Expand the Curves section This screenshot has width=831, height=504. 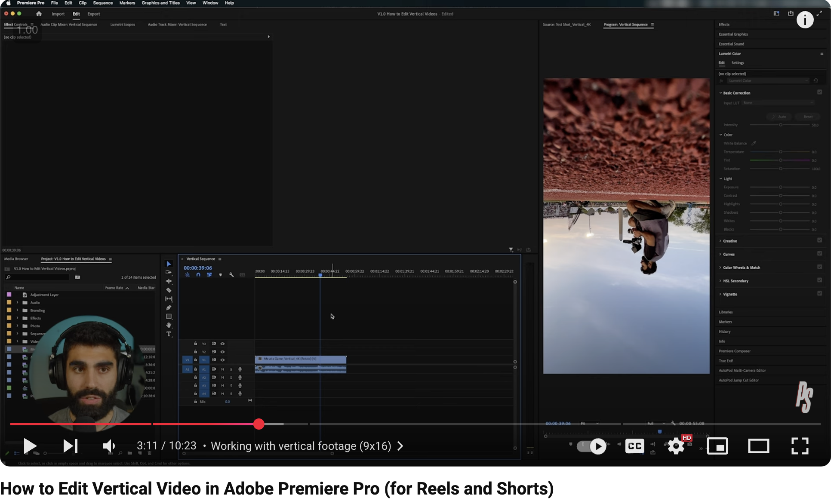[x=720, y=254]
